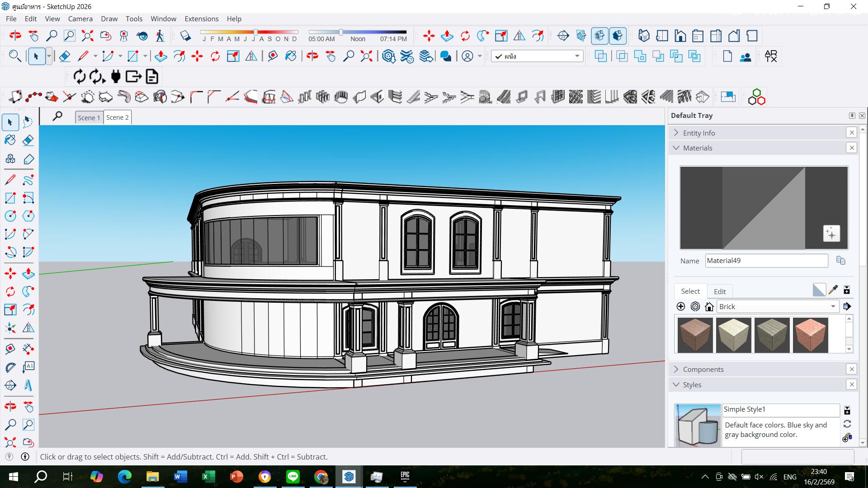The width and height of the screenshot is (868, 488).
Task: Click the Material49 name field
Action: point(766,261)
